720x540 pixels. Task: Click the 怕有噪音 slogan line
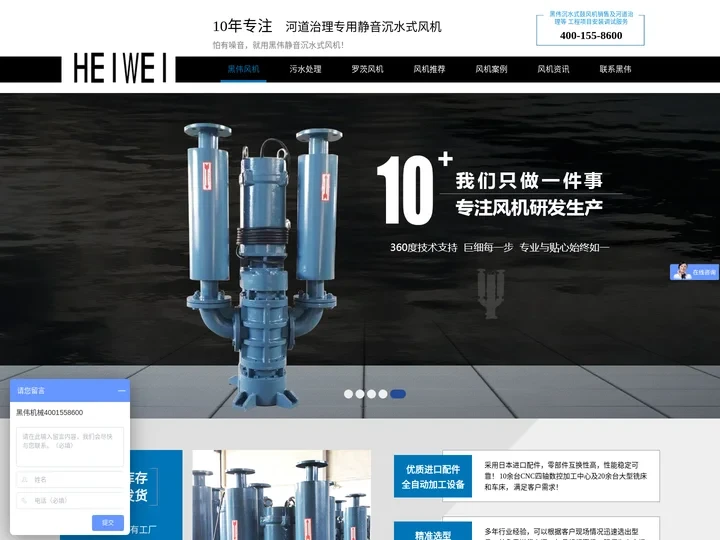278,45
